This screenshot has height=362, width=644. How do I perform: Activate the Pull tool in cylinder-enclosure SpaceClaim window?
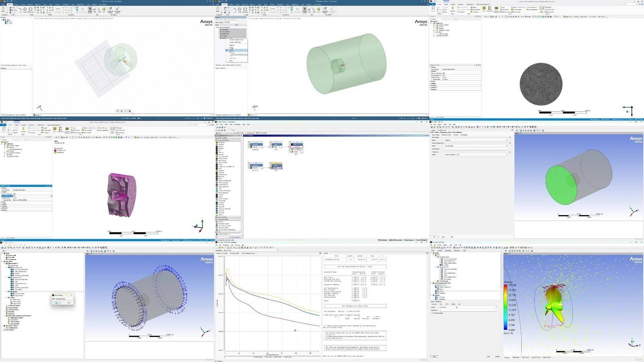tap(309, 10)
